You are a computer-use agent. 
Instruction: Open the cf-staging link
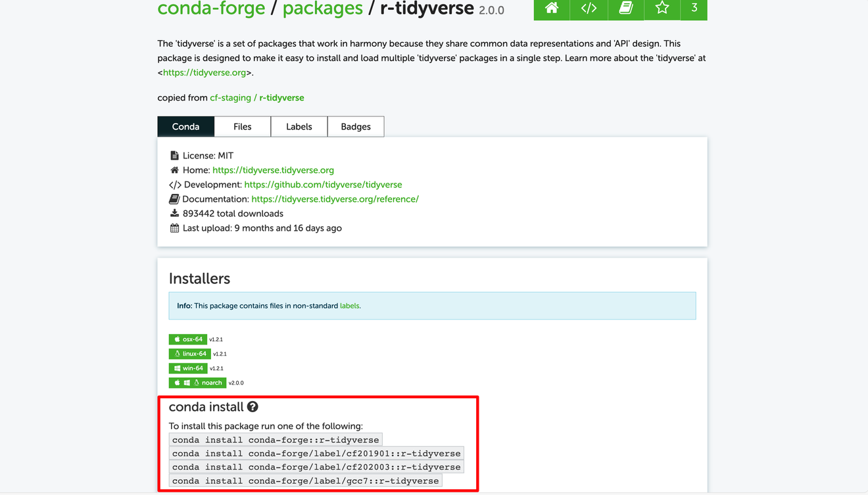pyautogui.click(x=230, y=97)
